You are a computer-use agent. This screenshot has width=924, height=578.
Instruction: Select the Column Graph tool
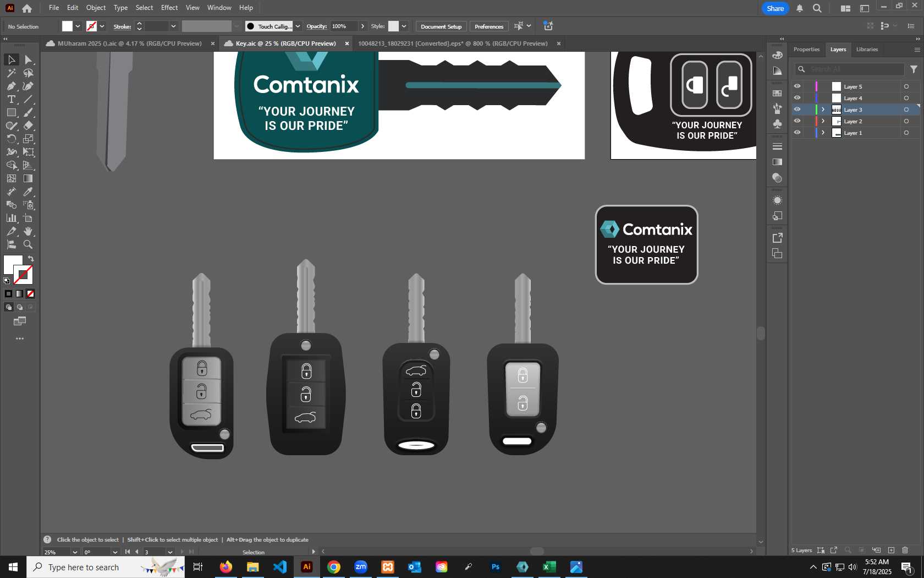point(11,218)
